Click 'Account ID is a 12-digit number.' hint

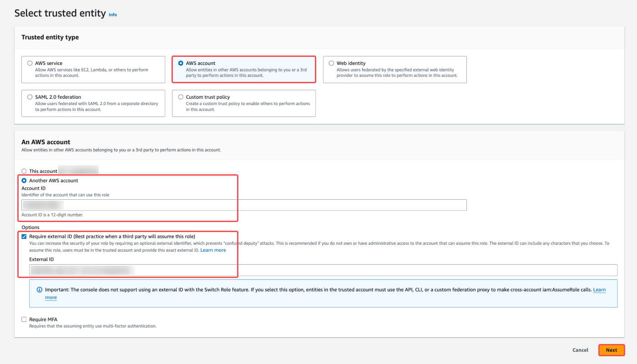click(x=52, y=215)
